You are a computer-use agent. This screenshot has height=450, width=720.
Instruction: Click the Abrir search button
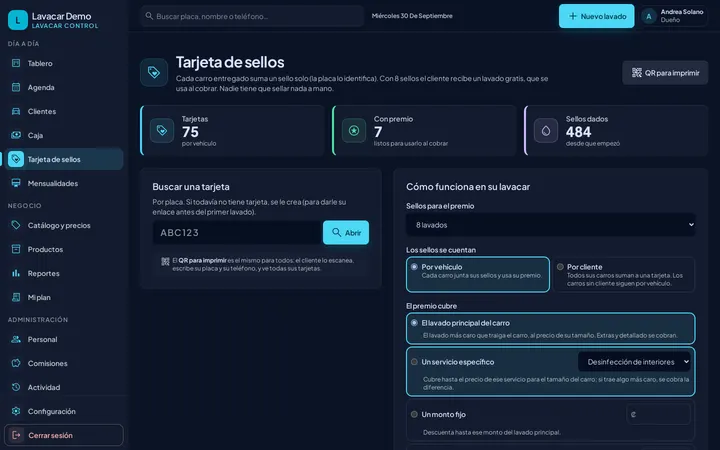click(346, 232)
